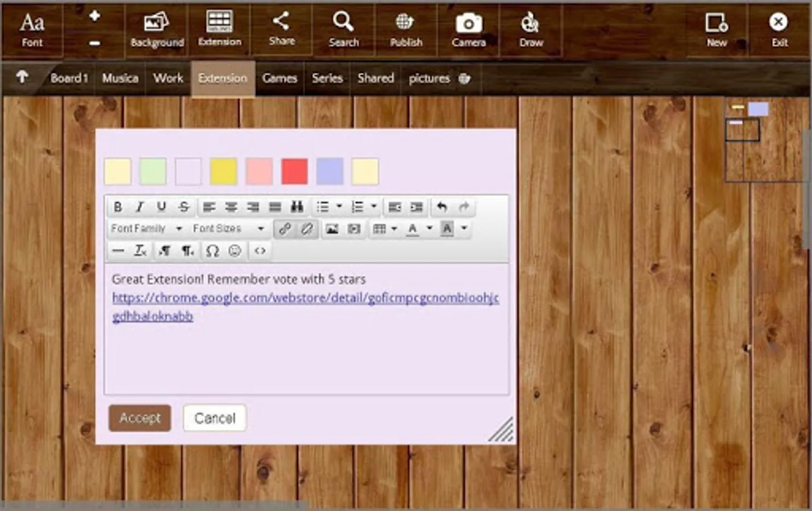
Task: Choose the light green note color
Action: pos(153,171)
